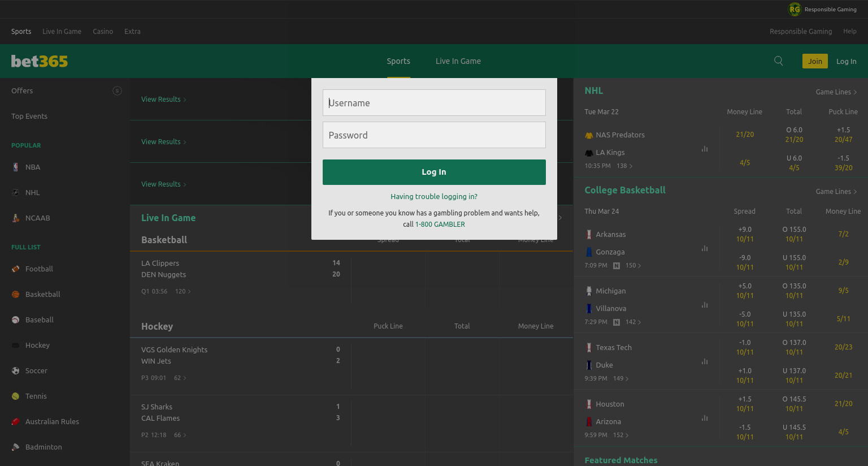This screenshot has width=868, height=466.
Task: Select Texas Tech money line 20/23 odds
Action: [x=843, y=347]
